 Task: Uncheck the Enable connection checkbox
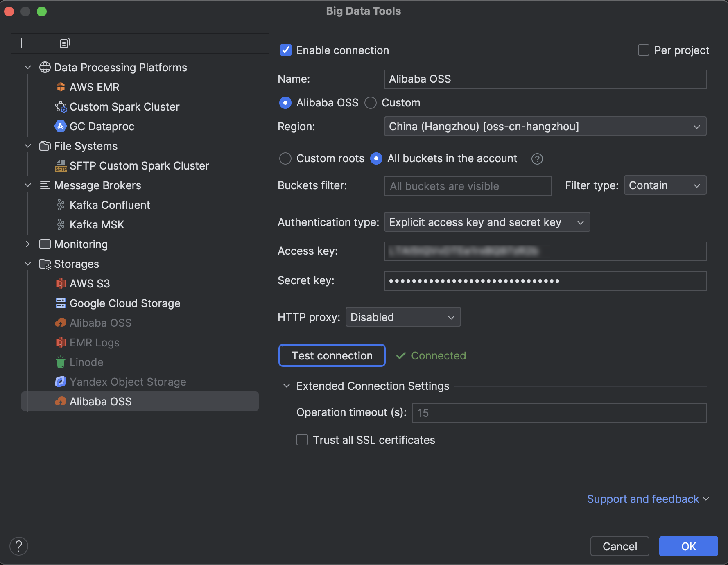pos(286,50)
